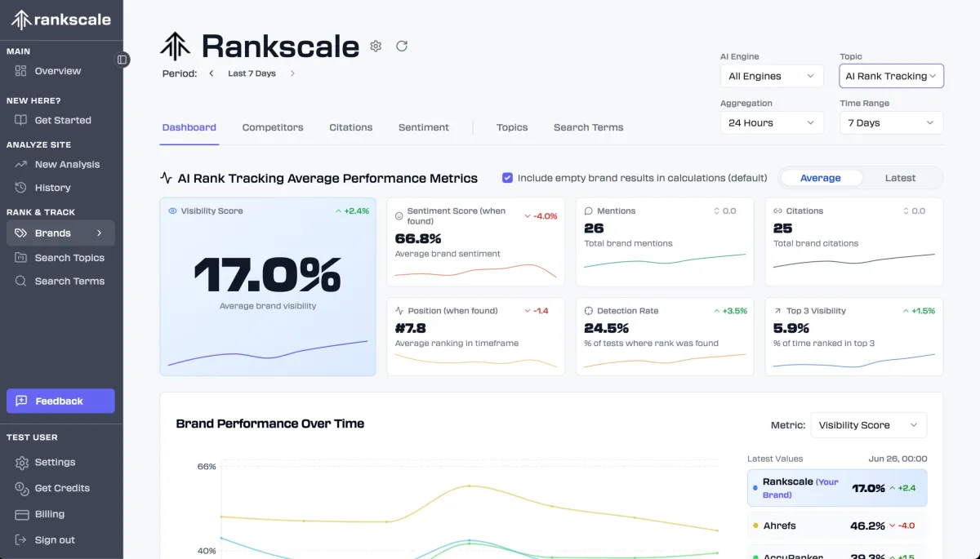Image resolution: width=980 pixels, height=559 pixels.
Task: Change the Aggregation dropdown from 24 Hours
Action: (771, 122)
